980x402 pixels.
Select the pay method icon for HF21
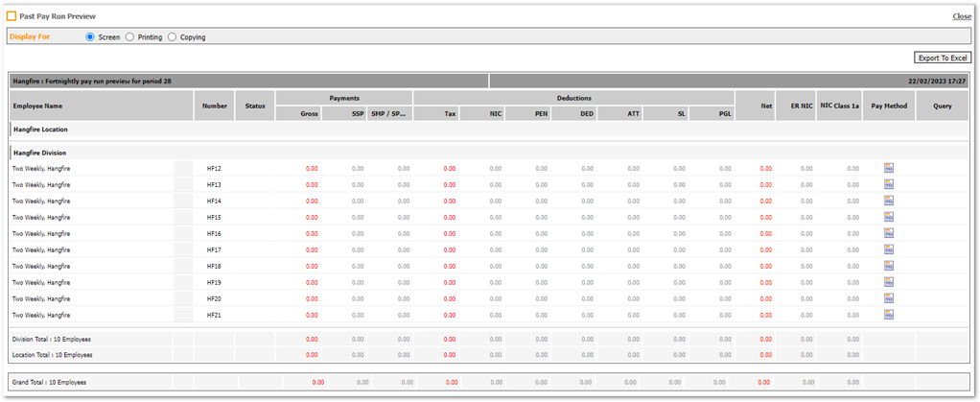[x=889, y=315]
